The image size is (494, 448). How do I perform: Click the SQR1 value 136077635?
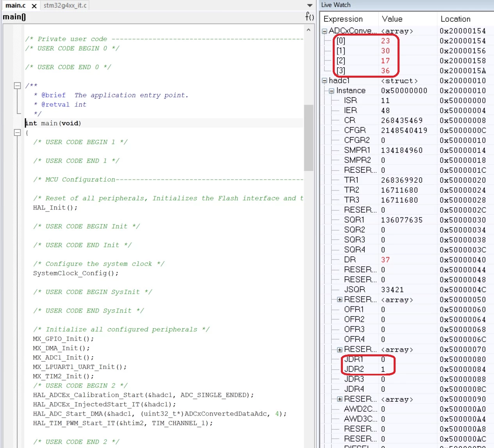402,220
